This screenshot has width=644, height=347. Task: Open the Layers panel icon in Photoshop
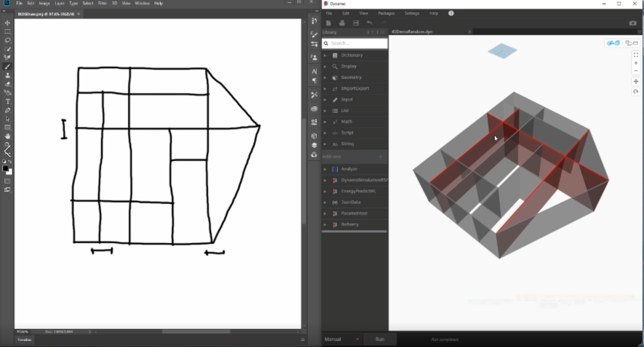(314, 145)
